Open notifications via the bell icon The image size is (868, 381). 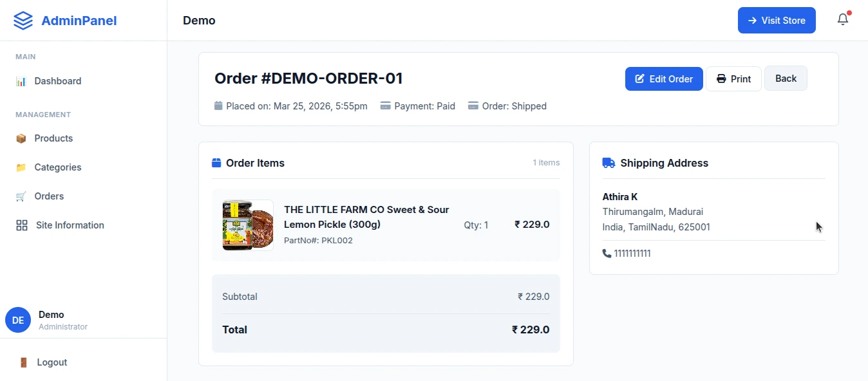(x=842, y=19)
